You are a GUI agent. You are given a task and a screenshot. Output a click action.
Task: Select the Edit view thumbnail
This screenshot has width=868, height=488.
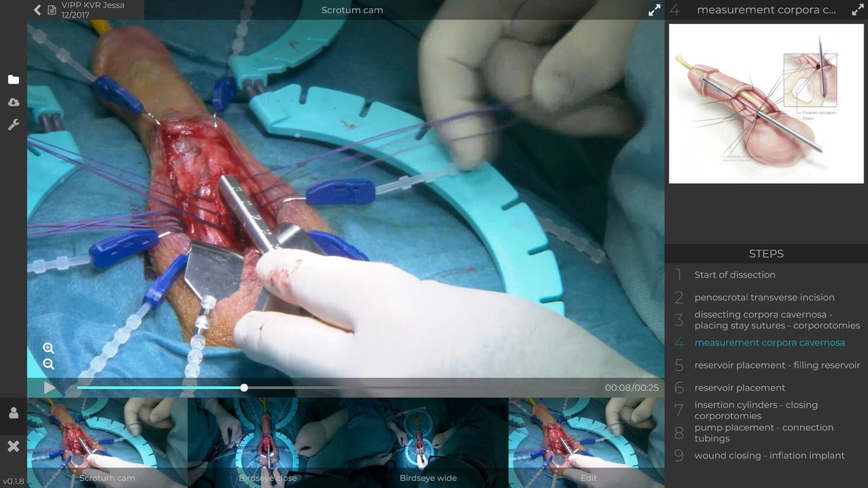pyautogui.click(x=588, y=442)
